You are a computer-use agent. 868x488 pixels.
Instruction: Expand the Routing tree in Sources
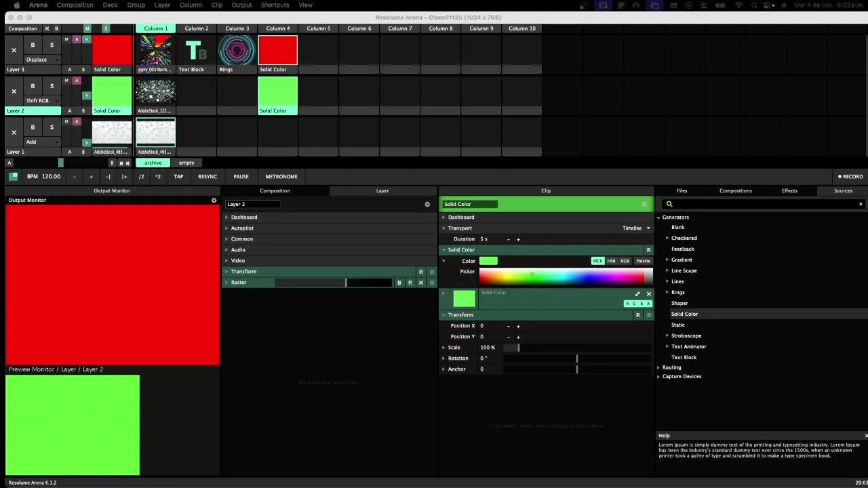click(658, 367)
